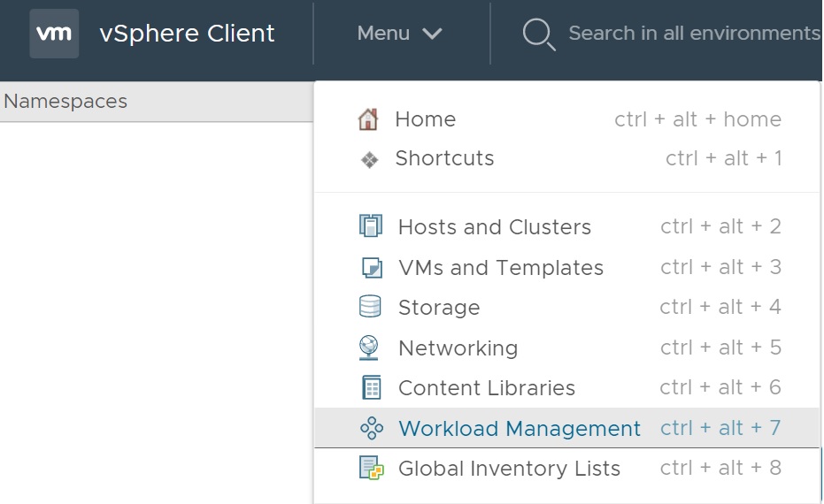Viewport: 824px width, 504px height.
Task: Go to Networking menu item
Action: (x=458, y=348)
